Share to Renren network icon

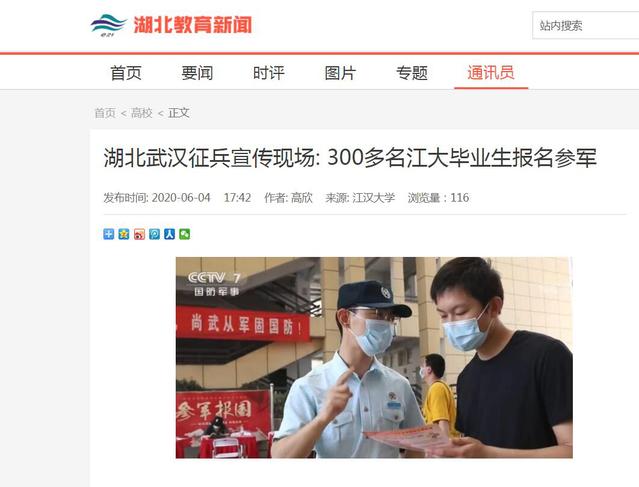coord(169,234)
